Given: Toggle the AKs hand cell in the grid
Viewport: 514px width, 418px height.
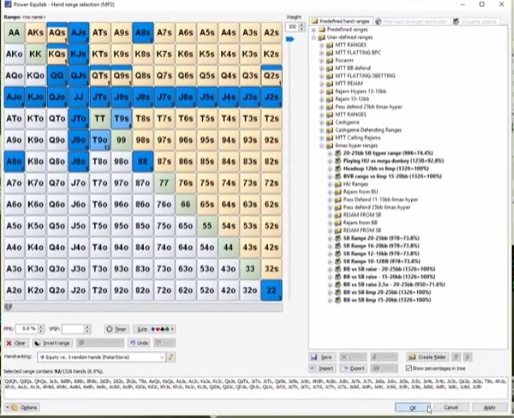Looking at the screenshot, I should coord(35,33).
